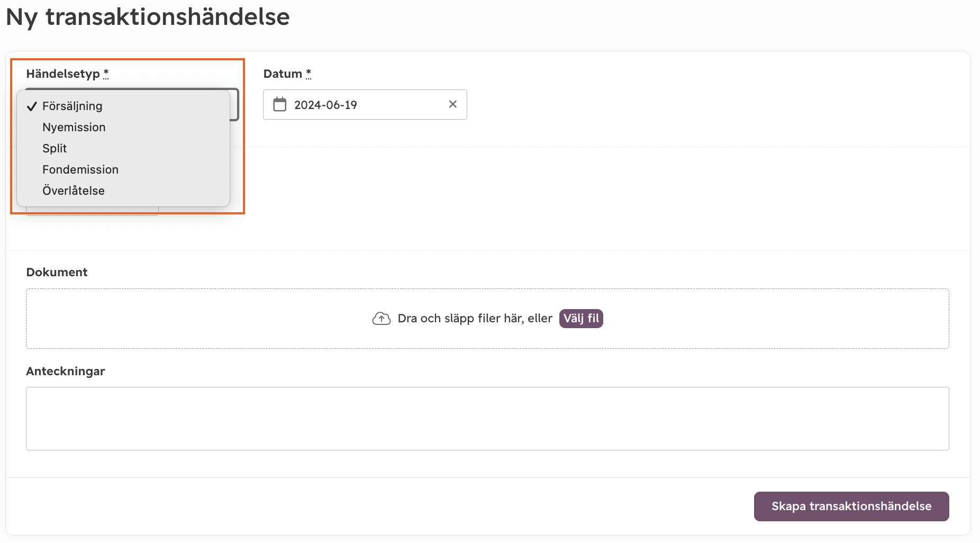The image size is (980, 543).
Task: Focus the Anteckningar text area
Action: coord(487,419)
